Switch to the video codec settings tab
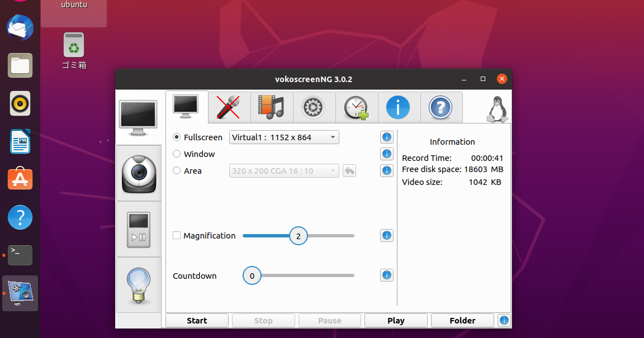This screenshot has width=644, height=338. tap(272, 107)
